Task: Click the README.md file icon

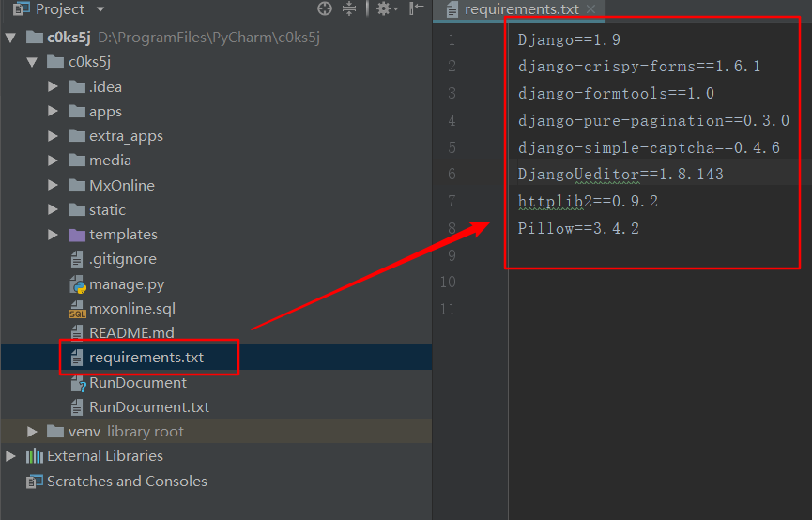Action: click(x=77, y=333)
